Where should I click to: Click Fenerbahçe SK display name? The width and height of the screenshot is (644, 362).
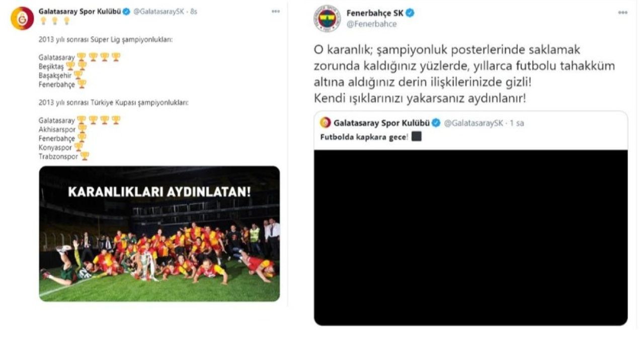click(375, 13)
